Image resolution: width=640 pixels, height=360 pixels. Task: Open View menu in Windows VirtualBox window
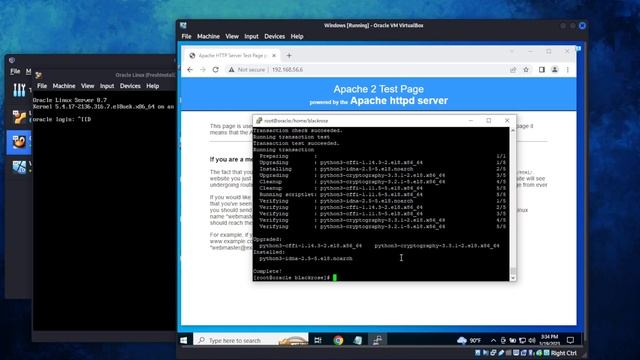[x=232, y=36]
